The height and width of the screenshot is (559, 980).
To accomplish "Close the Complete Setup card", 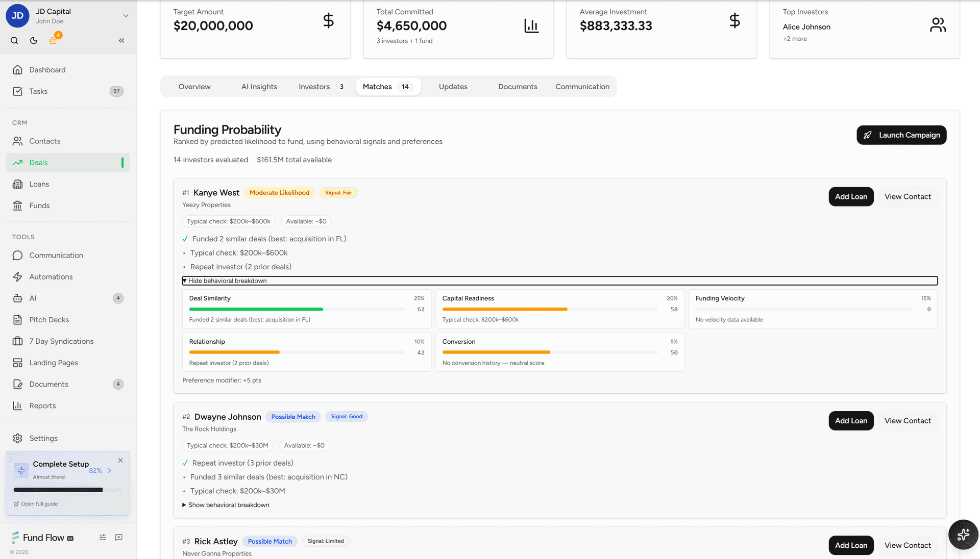I will [120, 460].
